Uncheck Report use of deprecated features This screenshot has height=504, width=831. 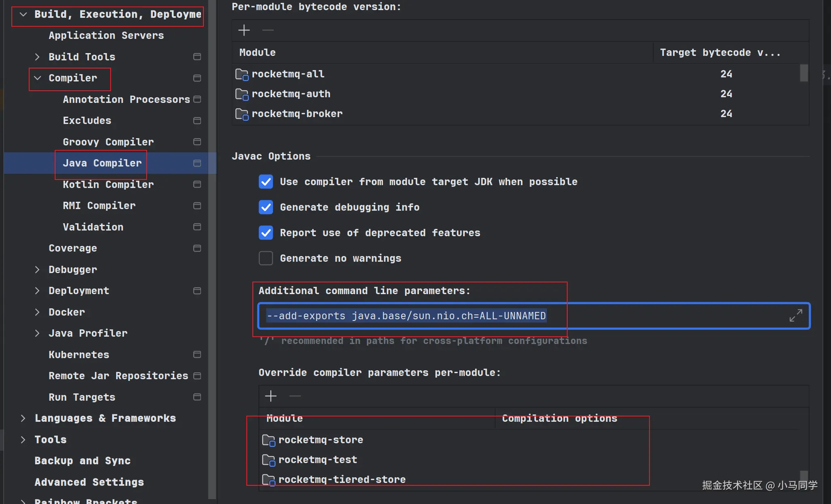pos(266,233)
